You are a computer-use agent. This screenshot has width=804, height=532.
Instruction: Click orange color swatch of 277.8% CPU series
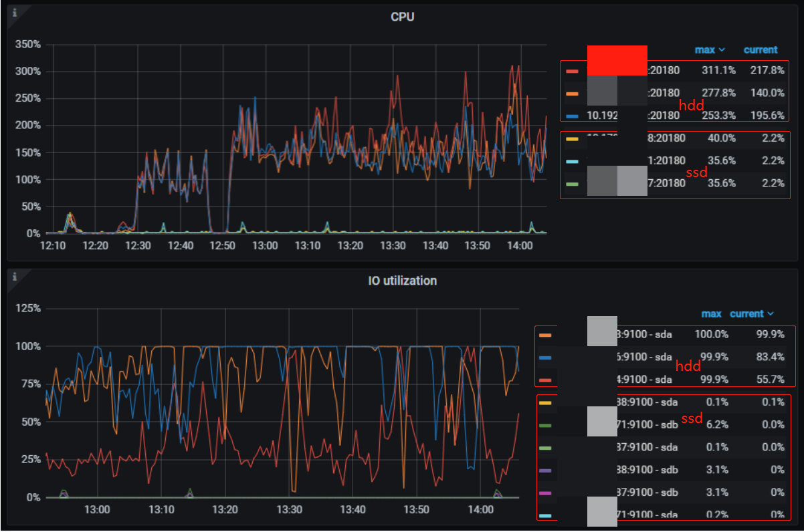(572, 93)
